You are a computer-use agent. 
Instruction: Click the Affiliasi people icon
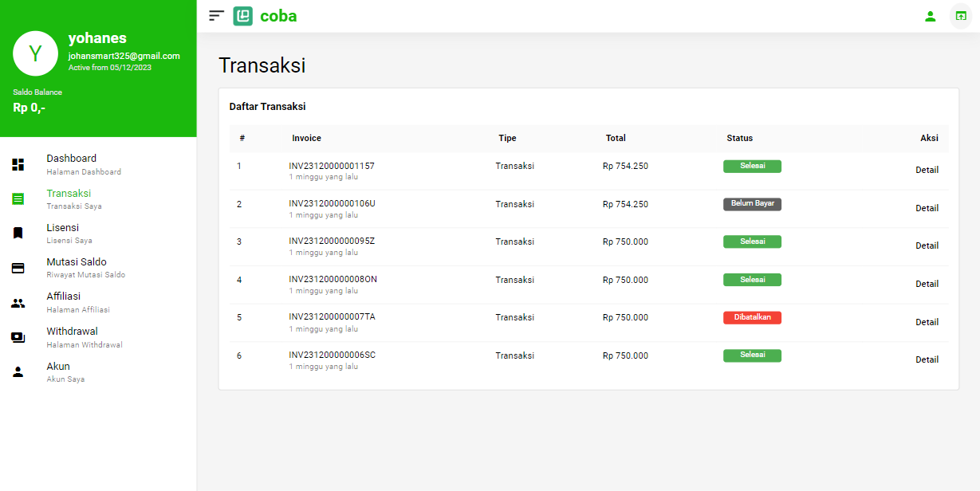[18, 303]
